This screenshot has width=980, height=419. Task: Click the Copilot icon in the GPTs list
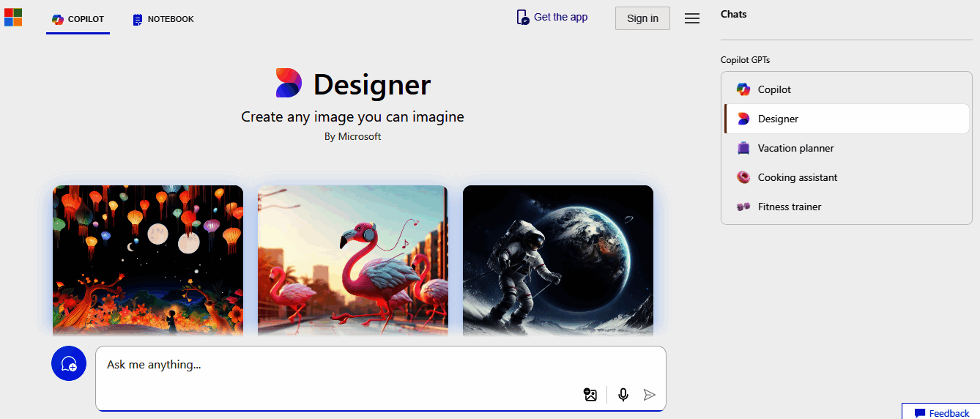[x=743, y=89]
